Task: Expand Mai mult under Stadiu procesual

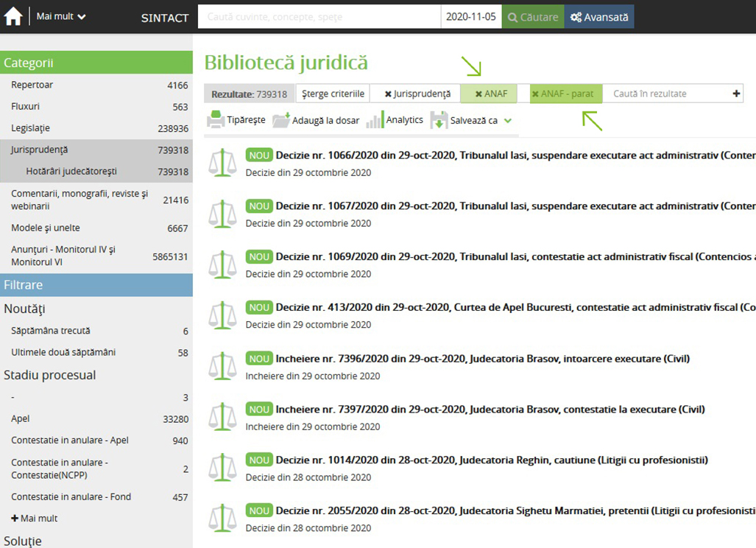Action: pyautogui.click(x=34, y=519)
